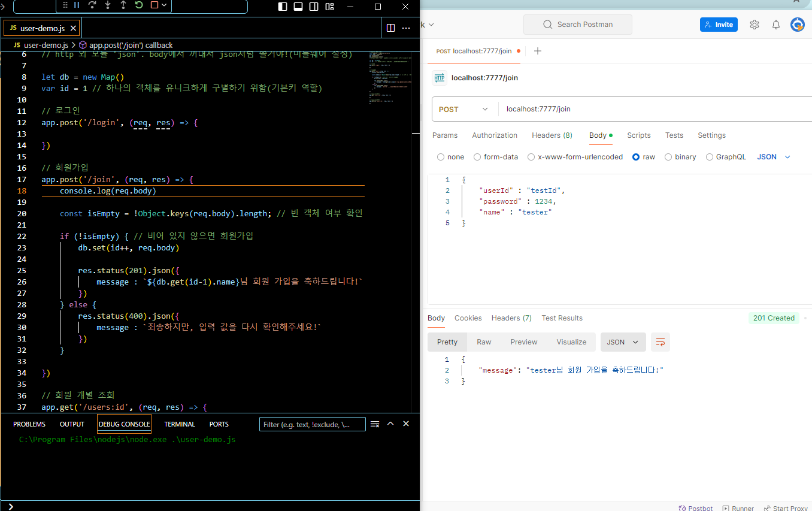Close the user-demo.js editor tab
This screenshot has height=511, width=812.
point(74,28)
